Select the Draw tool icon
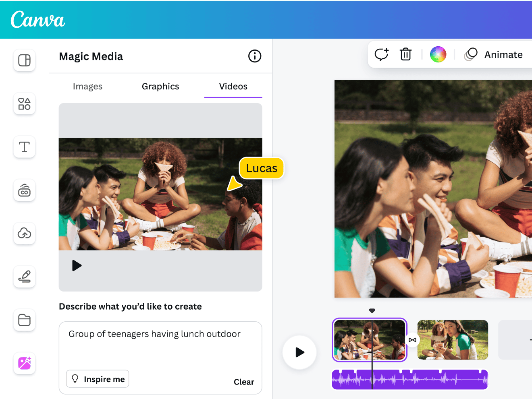The width and height of the screenshot is (532, 399). tap(24, 277)
